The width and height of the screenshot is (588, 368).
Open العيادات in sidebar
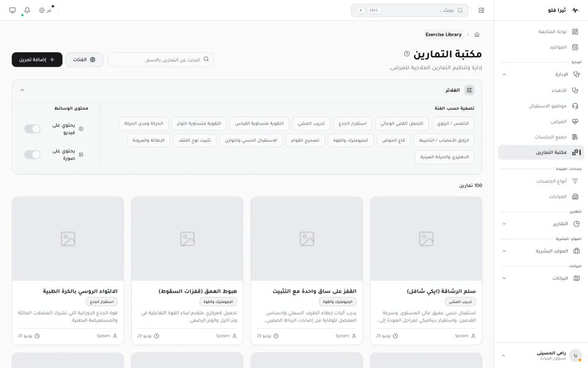click(541, 196)
